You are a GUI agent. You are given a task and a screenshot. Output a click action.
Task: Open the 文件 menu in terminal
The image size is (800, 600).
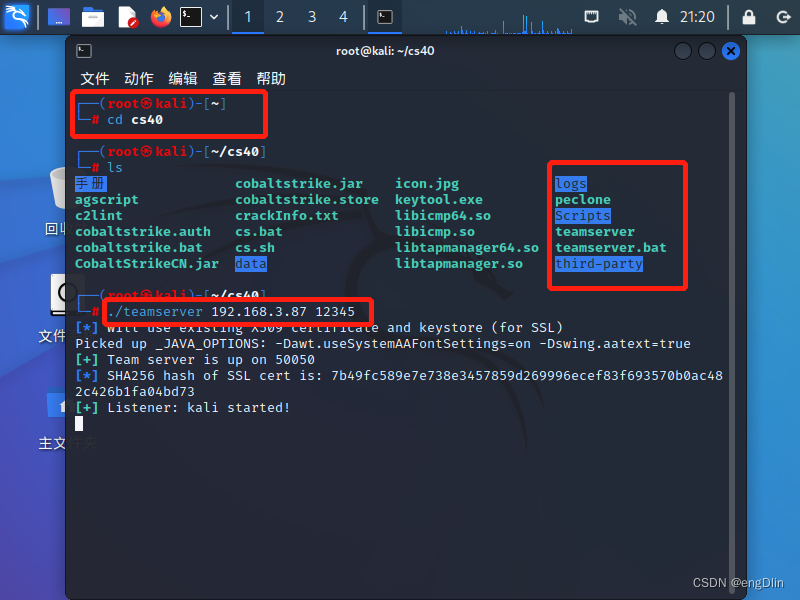[94, 79]
